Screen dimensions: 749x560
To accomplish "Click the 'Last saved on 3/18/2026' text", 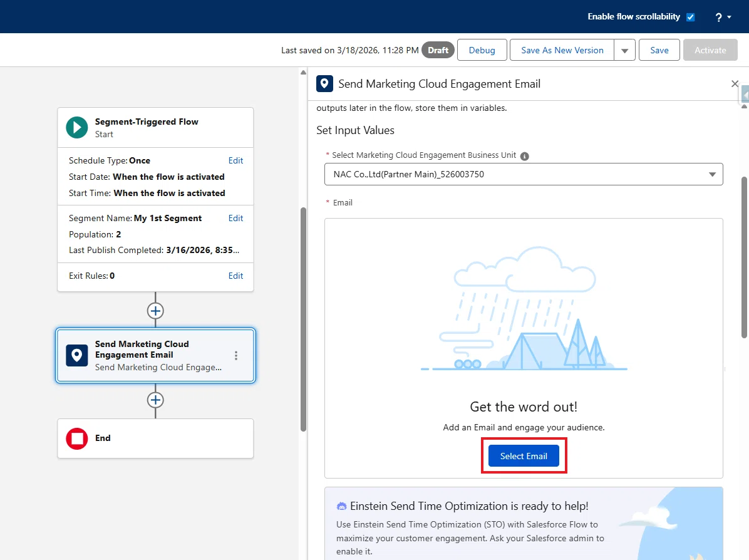I will coord(349,50).
